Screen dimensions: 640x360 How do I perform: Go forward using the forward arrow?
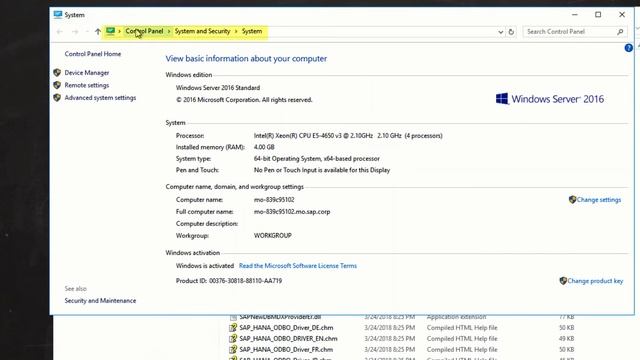click(75, 31)
